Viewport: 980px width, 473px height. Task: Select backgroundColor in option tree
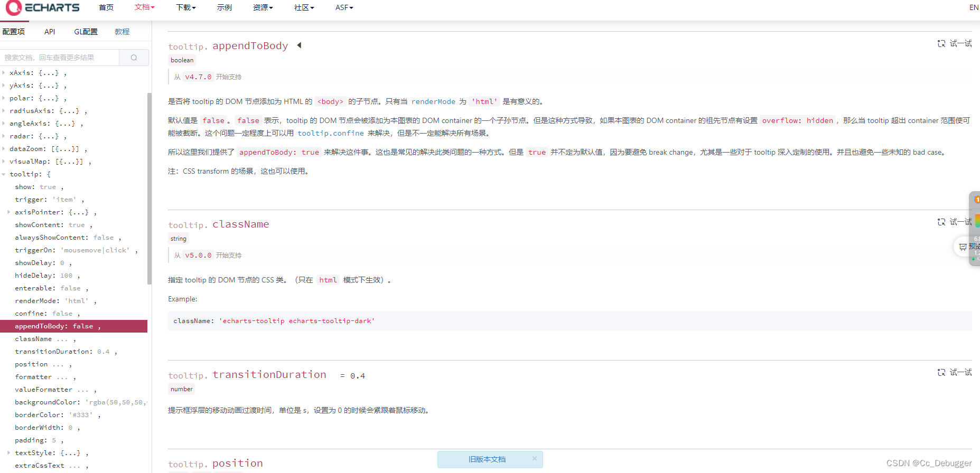tap(80, 402)
